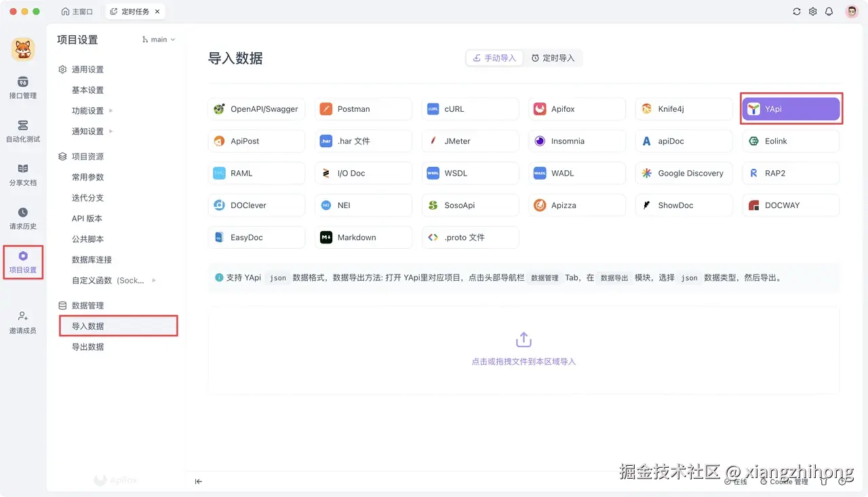Screen dimensions: 868x497
Task: Choose the Google Discovery import format
Action: (x=684, y=174)
